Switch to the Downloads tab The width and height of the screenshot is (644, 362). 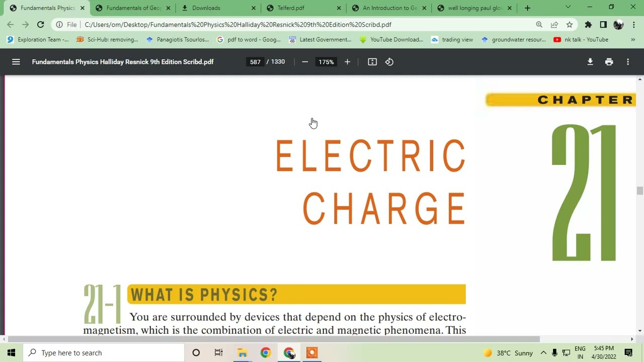coord(219,8)
